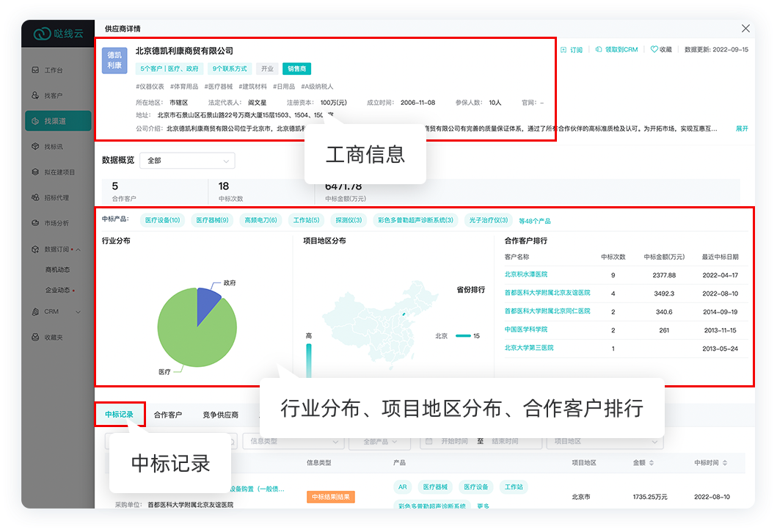Open 北京积水潭医院 customer link
This screenshot has width=777, height=532.
(526, 274)
